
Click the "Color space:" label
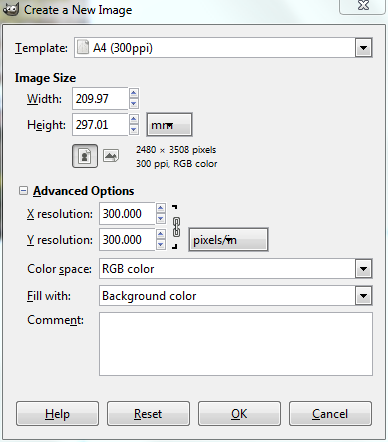click(59, 269)
